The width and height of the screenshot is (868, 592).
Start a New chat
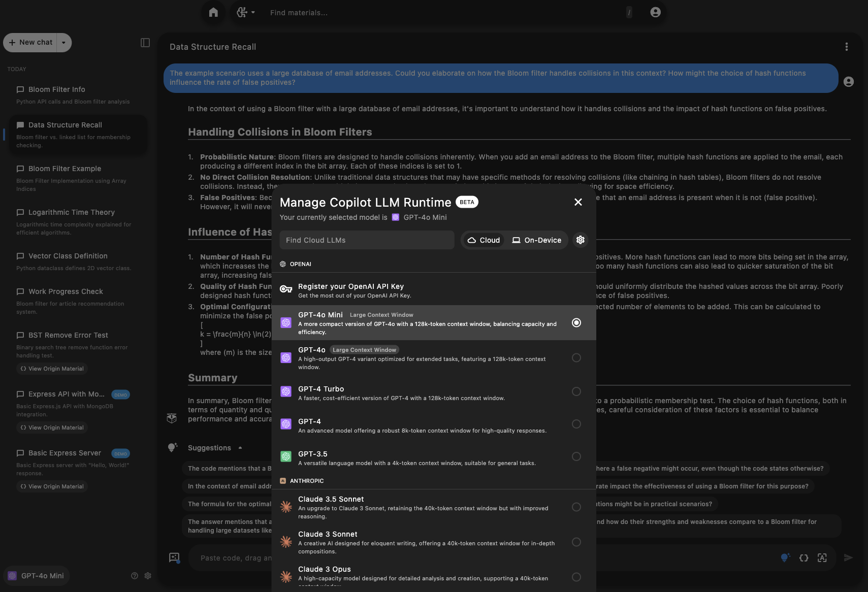click(x=30, y=43)
